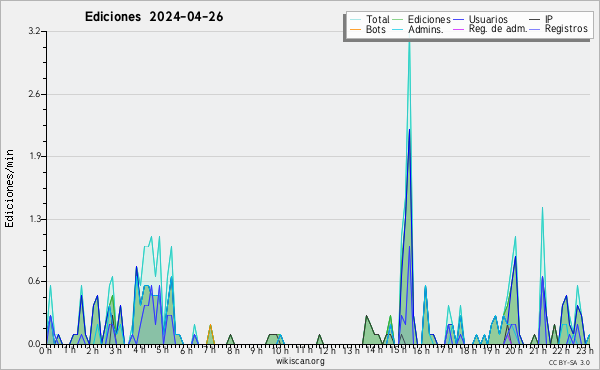Click the dark IP legend line swatch

tap(535, 20)
